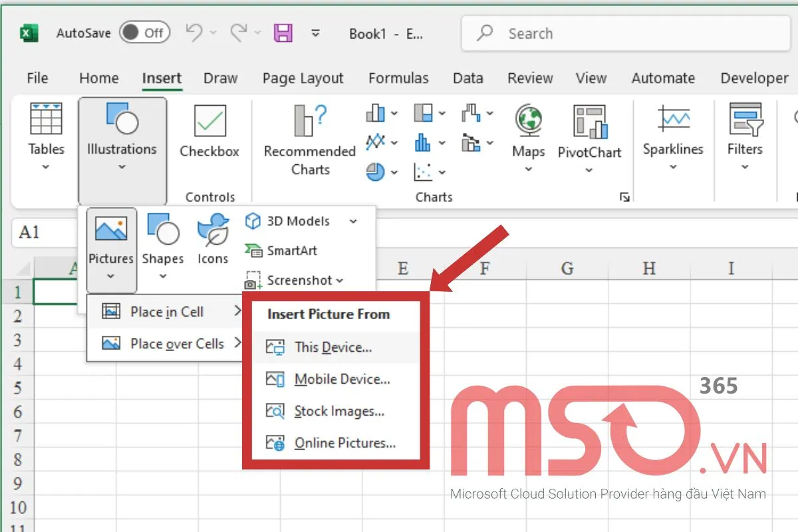Open the Charts dialog launcher
This screenshot has height=532, width=798.
(x=624, y=197)
